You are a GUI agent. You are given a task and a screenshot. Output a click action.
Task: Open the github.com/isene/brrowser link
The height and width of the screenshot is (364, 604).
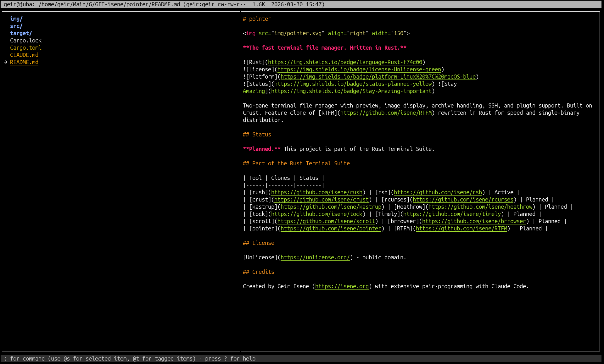tap(474, 221)
